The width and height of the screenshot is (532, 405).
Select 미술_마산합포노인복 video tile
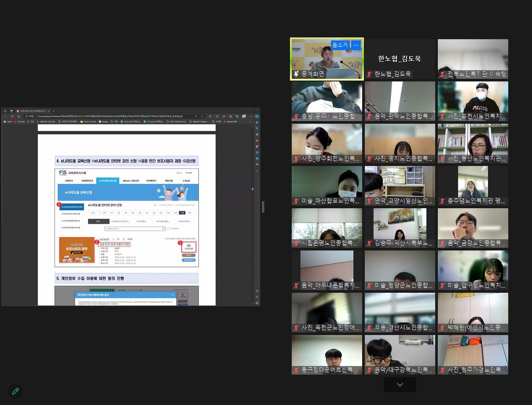pyautogui.click(x=327, y=186)
